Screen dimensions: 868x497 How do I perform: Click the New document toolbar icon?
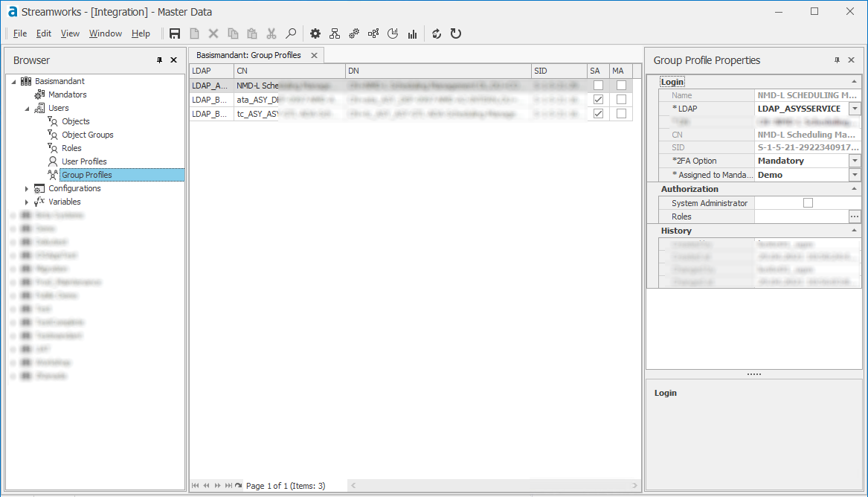194,33
